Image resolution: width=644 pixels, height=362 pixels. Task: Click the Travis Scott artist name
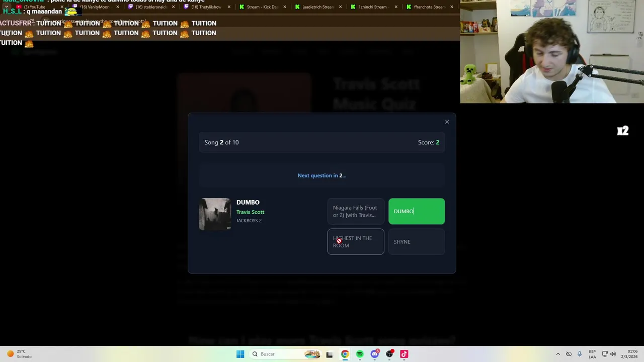point(250,212)
